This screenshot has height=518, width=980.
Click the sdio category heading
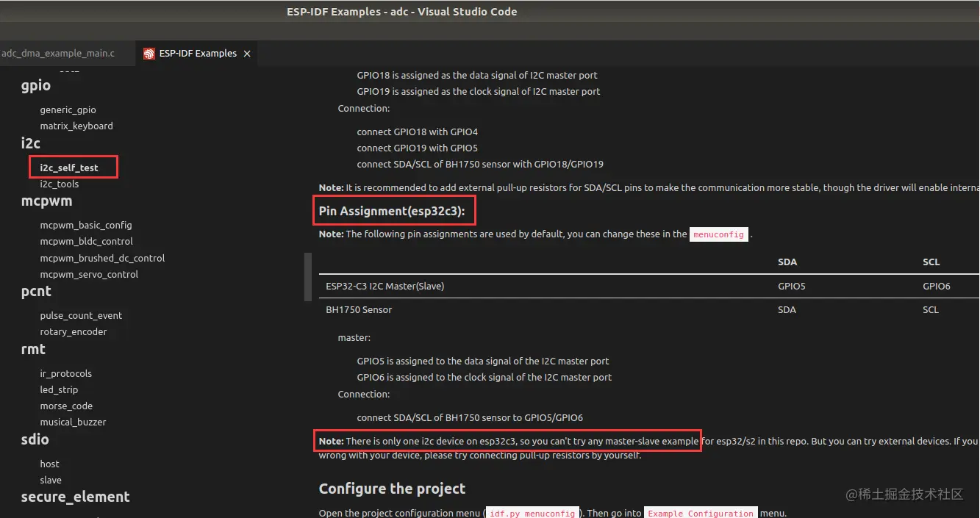click(x=35, y=439)
